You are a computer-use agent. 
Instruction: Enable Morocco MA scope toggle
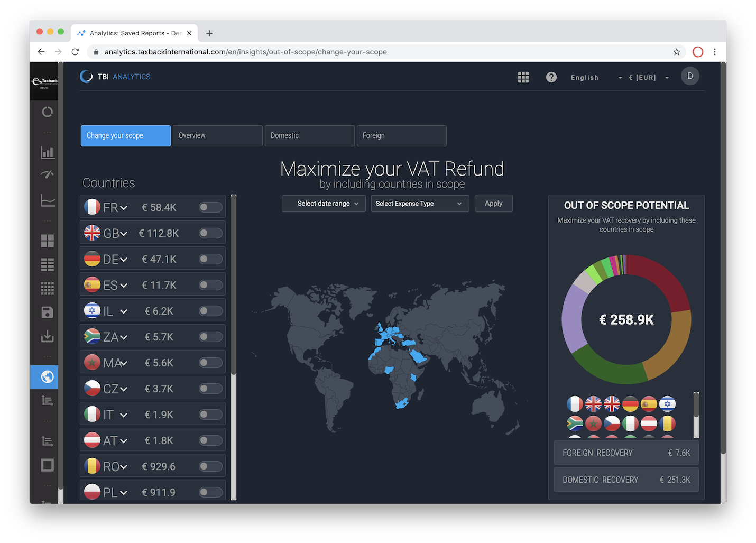pyautogui.click(x=210, y=363)
